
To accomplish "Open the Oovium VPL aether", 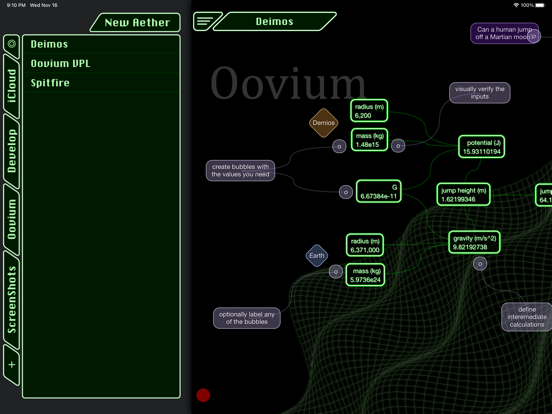I will pyautogui.click(x=101, y=63).
